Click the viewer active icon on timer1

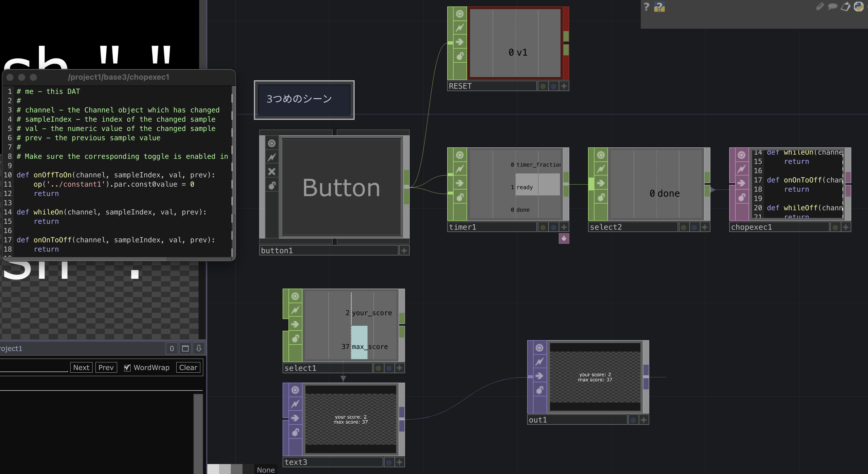(x=459, y=155)
